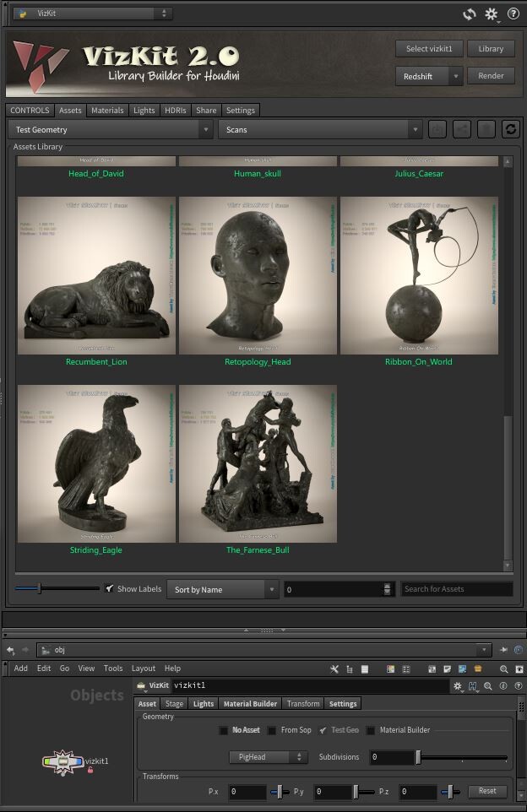Click the Render button
The width and height of the screenshot is (527, 812).
coord(491,76)
